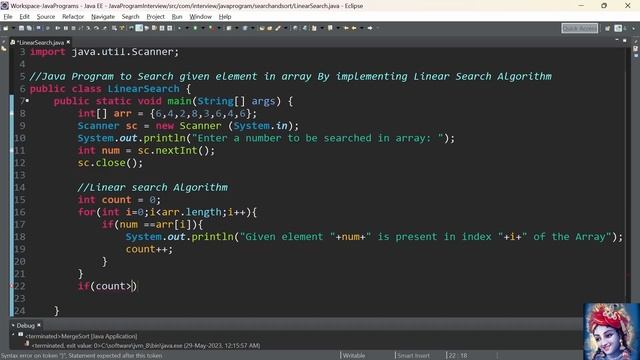
Task: Click the error marker on line 22
Action: tap(12, 286)
